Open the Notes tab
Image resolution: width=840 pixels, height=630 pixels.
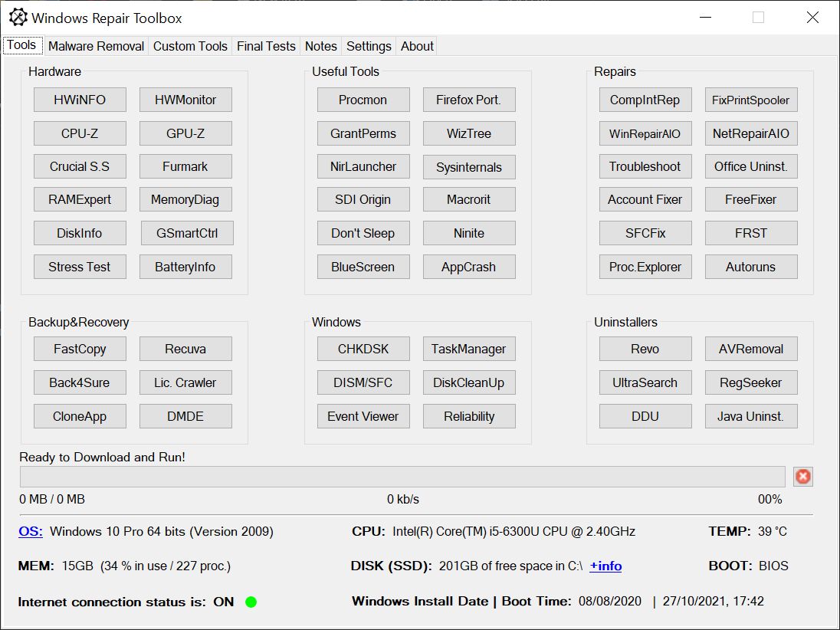(x=320, y=46)
